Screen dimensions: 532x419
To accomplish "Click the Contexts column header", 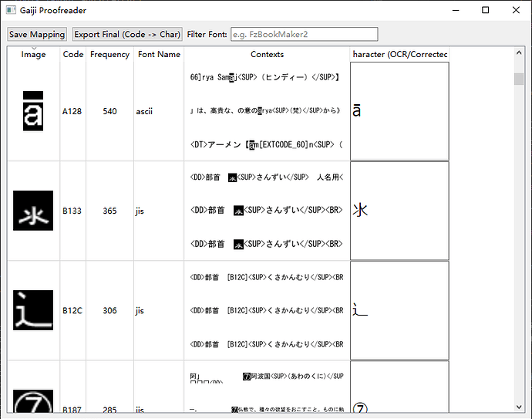I will [x=267, y=55].
